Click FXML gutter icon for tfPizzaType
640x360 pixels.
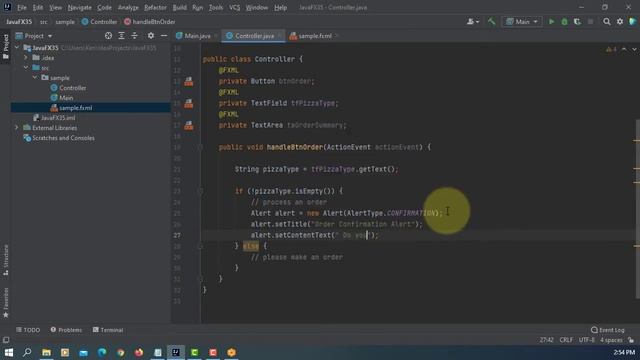(189, 104)
